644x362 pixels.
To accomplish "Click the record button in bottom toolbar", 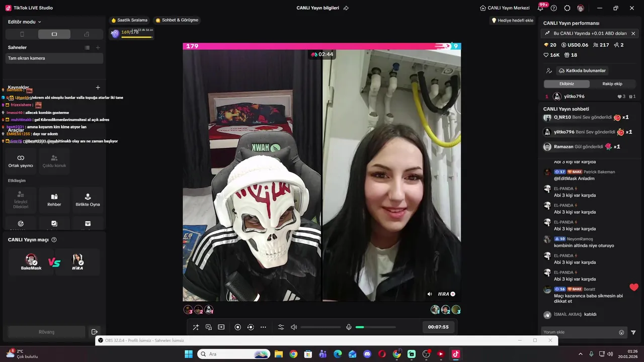I will point(238,327).
